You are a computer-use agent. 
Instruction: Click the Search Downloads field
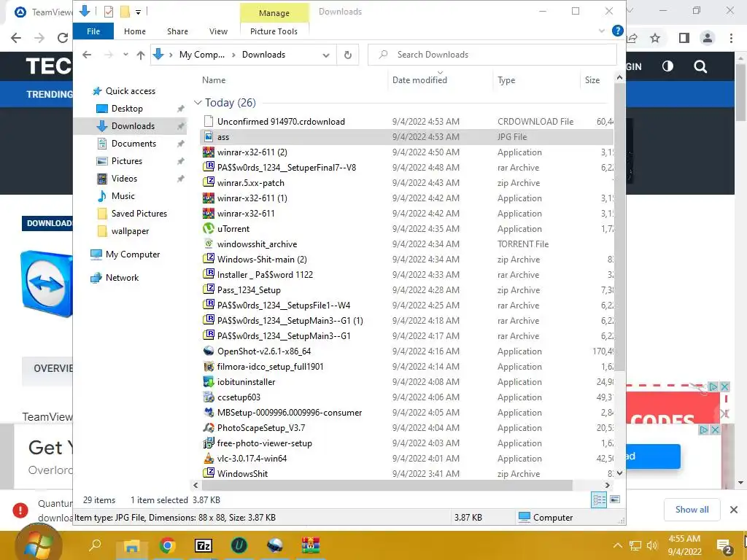pyautogui.click(x=492, y=55)
